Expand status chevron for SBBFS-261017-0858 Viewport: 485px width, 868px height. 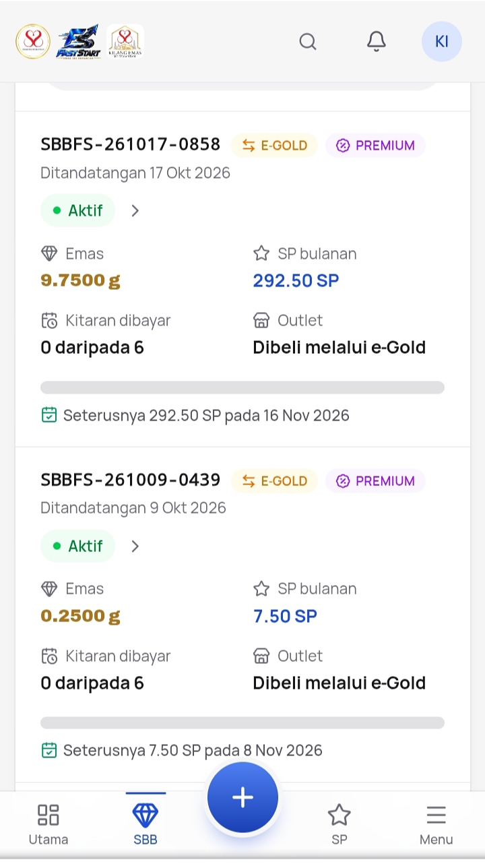[x=135, y=211]
